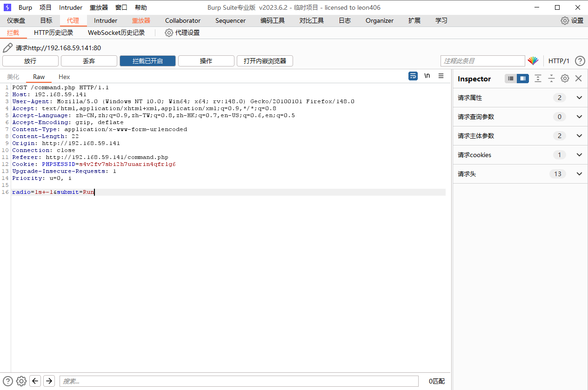Click the 注释此条目 comment field
The width and height of the screenshot is (588, 390).
482,61
